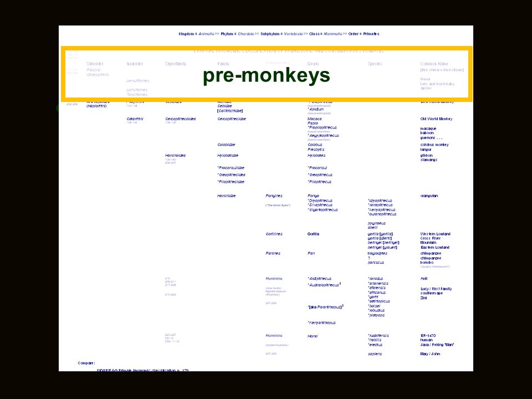The height and width of the screenshot is (399, 532).
Task: Click the 'Lucy / First Family' common name
Action: (436, 289)
